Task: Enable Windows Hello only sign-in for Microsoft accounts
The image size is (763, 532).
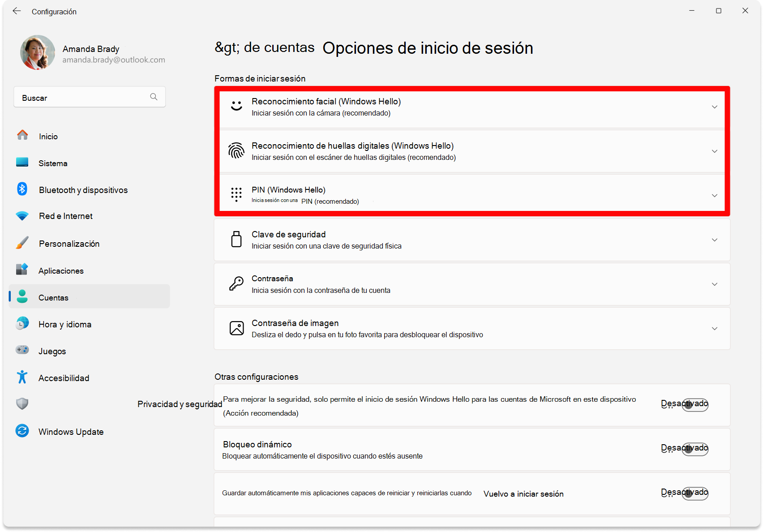Action: (x=694, y=404)
